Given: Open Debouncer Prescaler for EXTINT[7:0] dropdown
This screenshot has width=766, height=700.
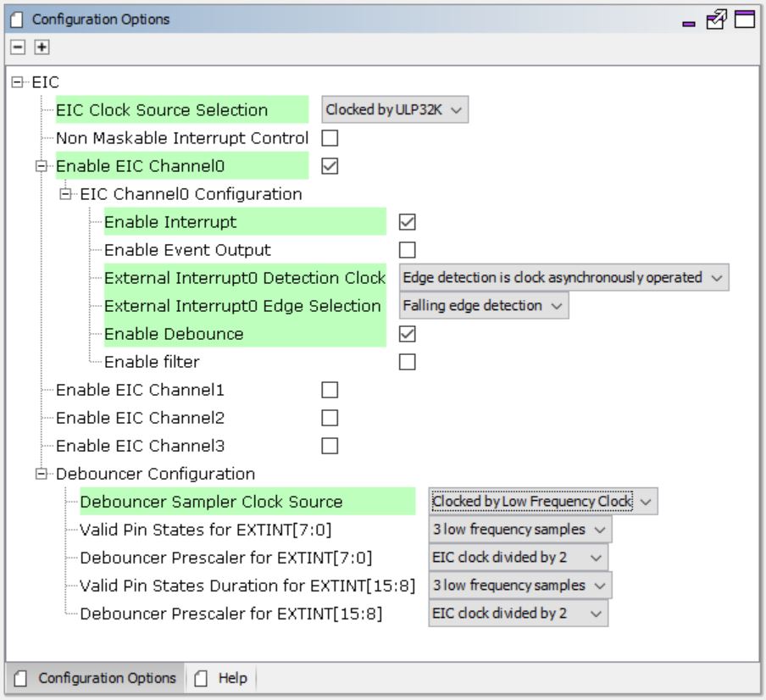Looking at the screenshot, I should coord(518,558).
